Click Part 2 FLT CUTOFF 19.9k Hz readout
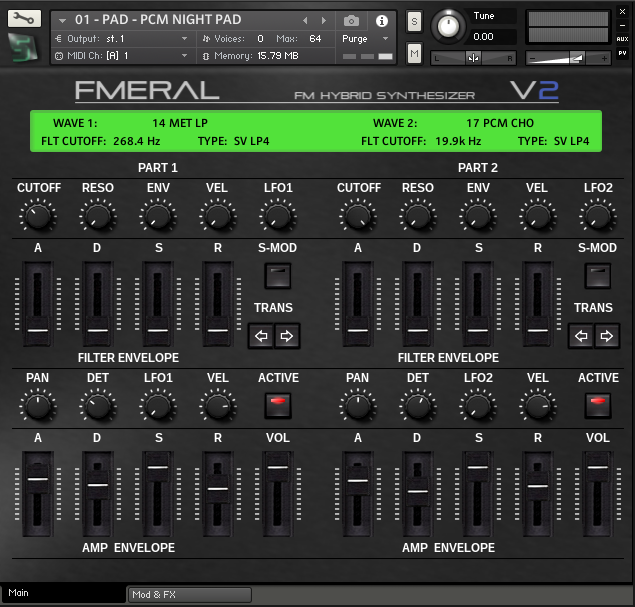The height and width of the screenshot is (607, 635). click(x=458, y=141)
